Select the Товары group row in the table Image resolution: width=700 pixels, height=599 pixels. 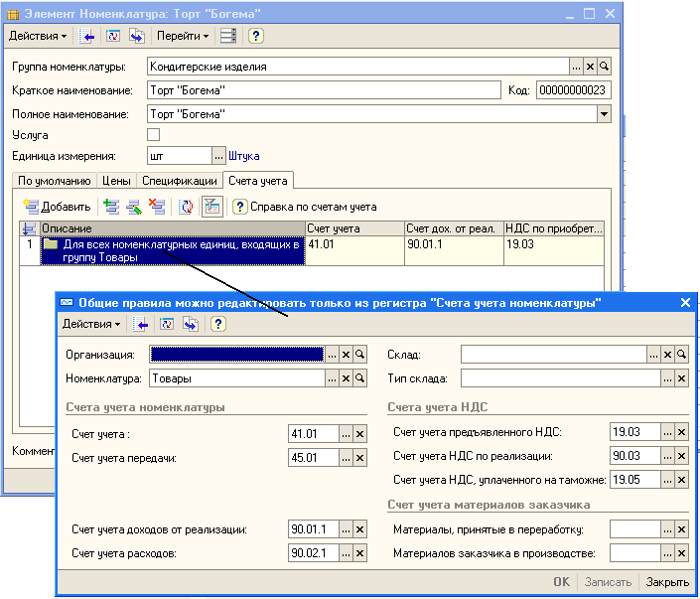[x=172, y=250]
